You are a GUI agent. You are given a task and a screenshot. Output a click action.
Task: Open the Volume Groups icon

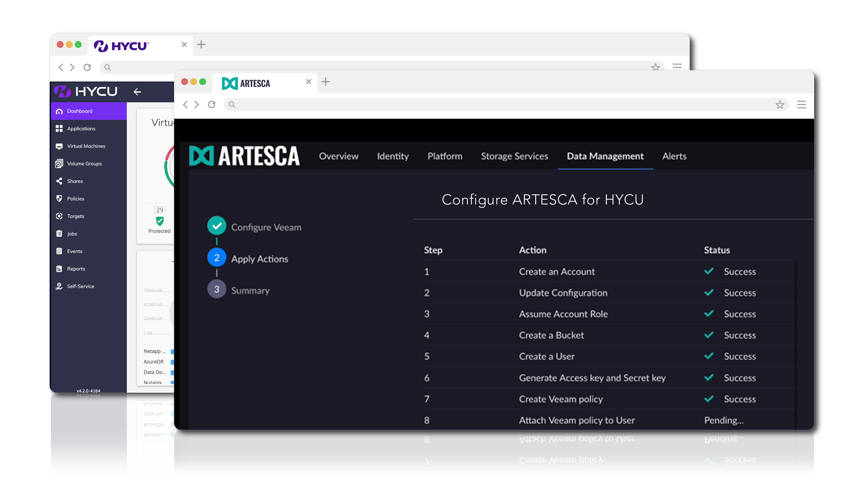(59, 164)
